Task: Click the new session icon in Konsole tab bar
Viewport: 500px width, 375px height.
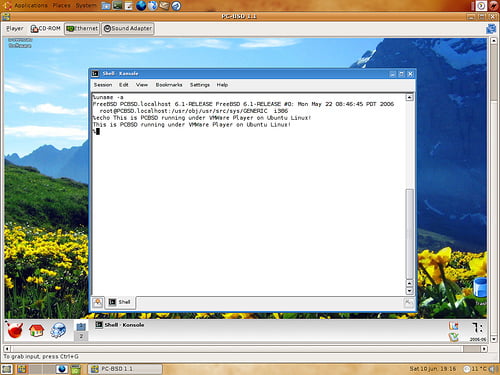Action: click(x=98, y=302)
